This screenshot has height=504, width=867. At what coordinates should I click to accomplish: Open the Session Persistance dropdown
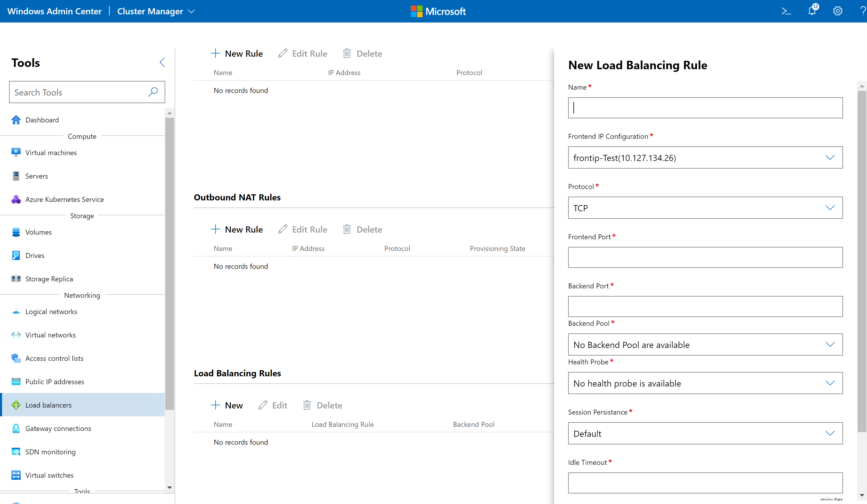coord(705,434)
